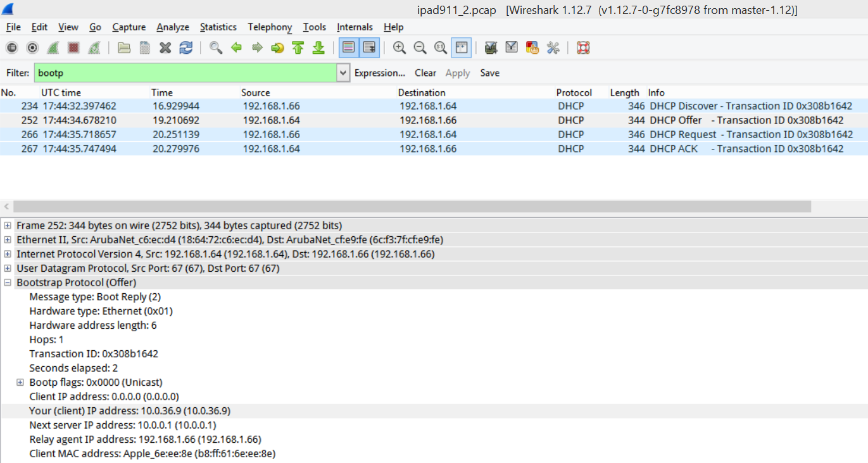This screenshot has width=868, height=463.
Task: Toggle auto scroll in live capture
Action: [x=369, y=48]
